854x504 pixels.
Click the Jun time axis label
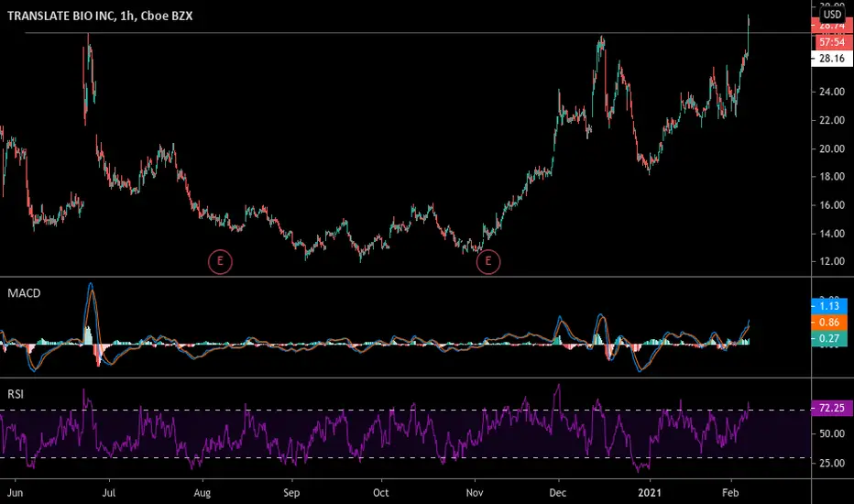click(16, 493)
